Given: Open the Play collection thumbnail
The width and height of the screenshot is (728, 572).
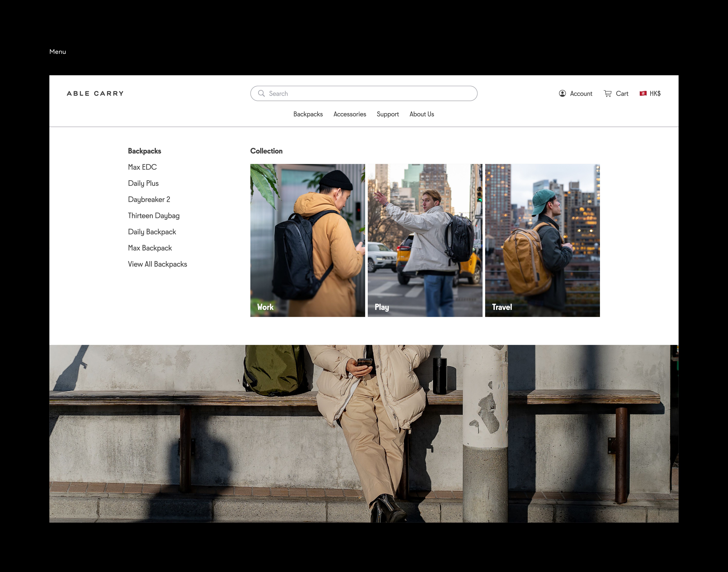Looking at the screenshot, I should (425, 240).
